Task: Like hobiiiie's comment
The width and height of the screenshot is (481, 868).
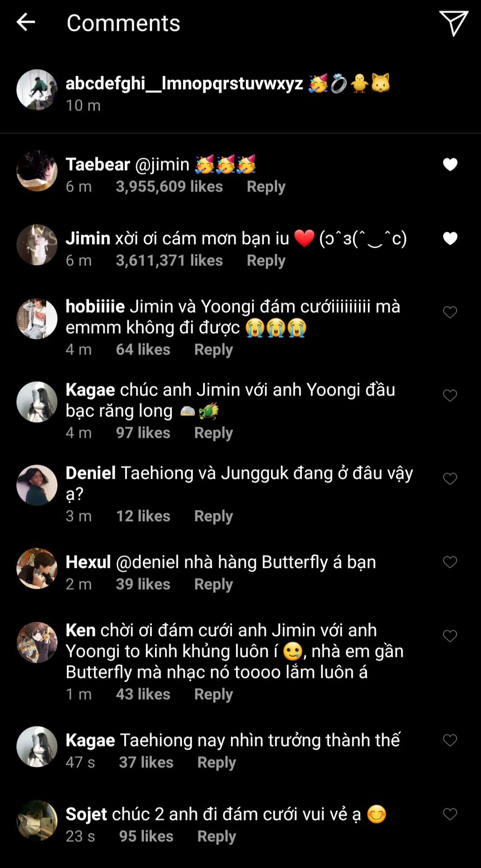Action: point(450,312)
